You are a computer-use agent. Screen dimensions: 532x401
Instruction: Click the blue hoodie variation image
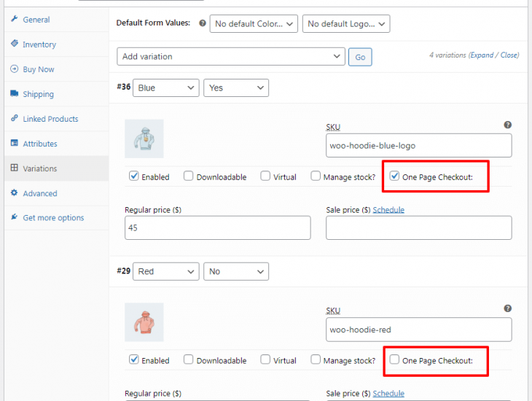pos(144,139)
